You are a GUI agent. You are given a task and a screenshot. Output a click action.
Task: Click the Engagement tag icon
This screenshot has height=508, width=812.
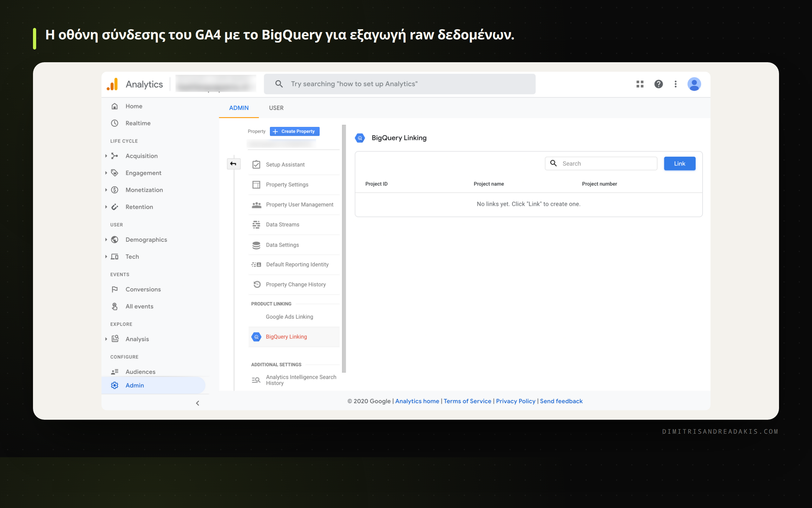115,173
